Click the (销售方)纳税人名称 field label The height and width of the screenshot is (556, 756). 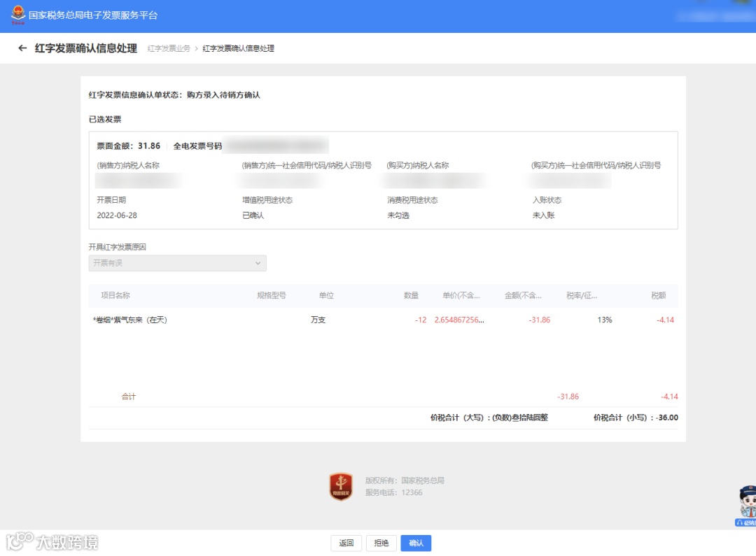click(x=128, y=165)
